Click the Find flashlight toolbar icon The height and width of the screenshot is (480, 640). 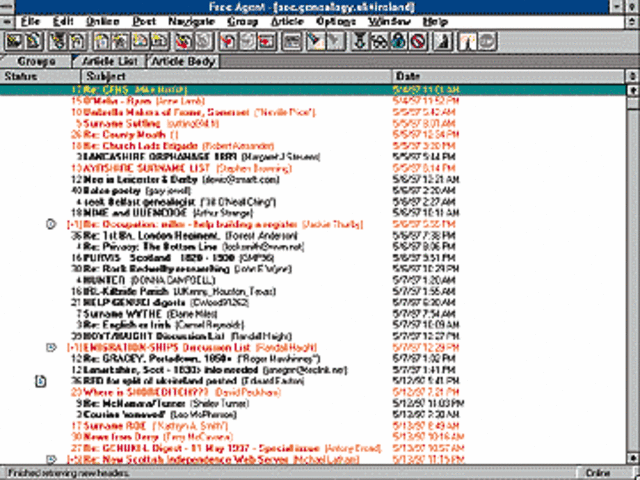click(315, 42)
